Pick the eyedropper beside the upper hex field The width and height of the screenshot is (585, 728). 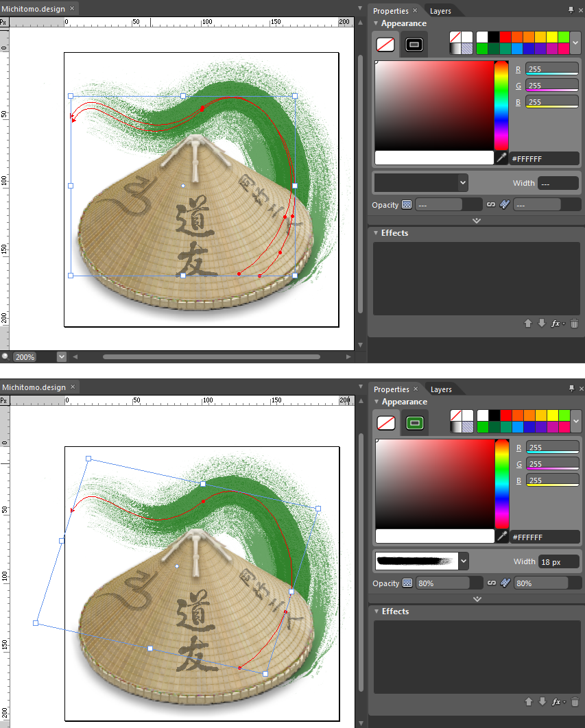click(501, 158)
